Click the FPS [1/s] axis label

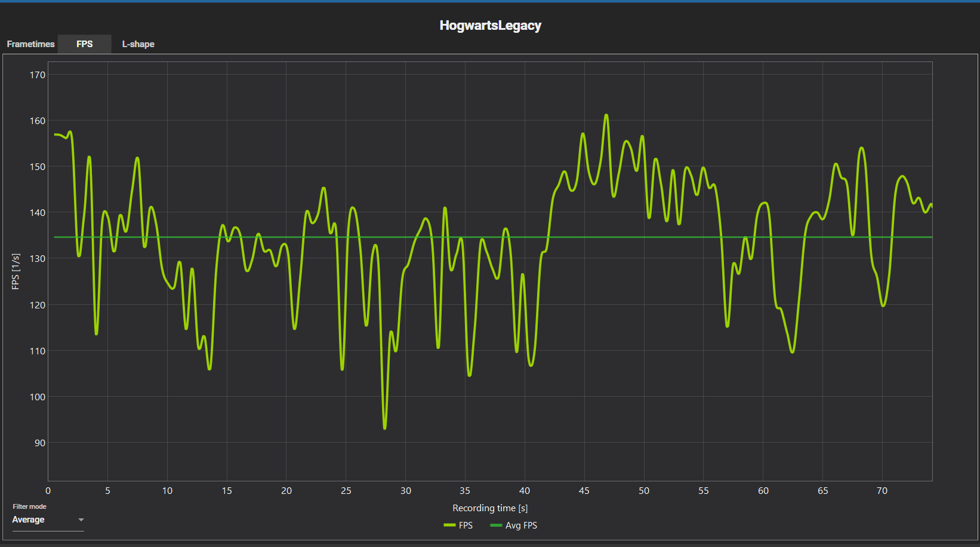[16, 271]
